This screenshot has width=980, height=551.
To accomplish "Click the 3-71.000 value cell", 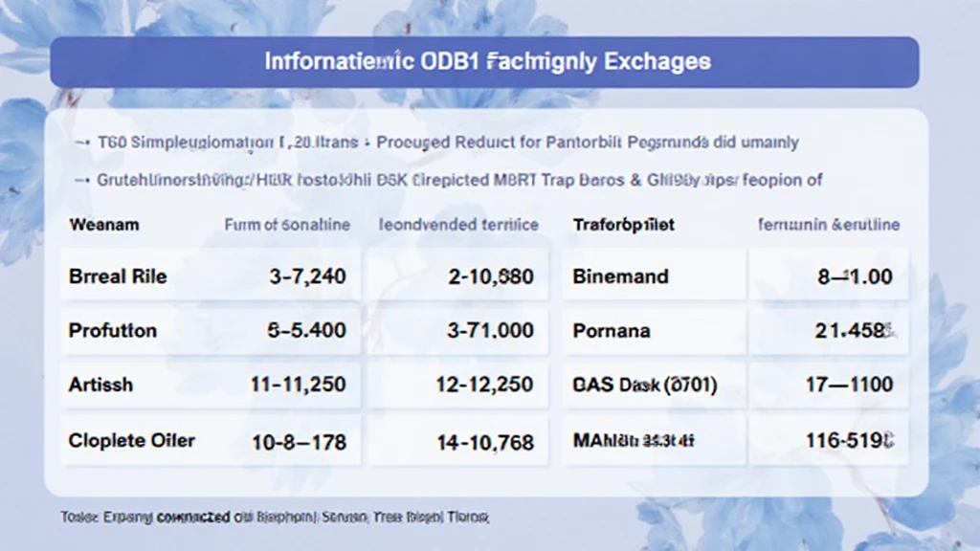I will pyautogui.click(x=491, y=331).
